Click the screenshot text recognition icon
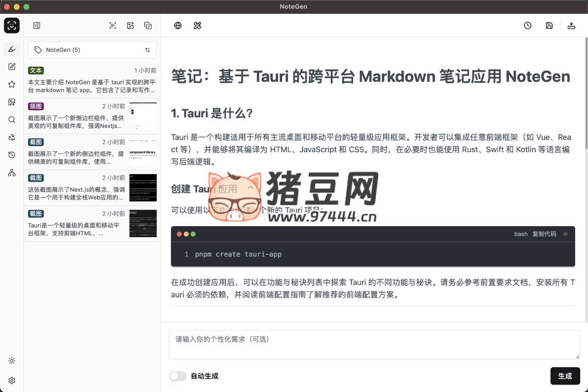Screen dimensions: 588x392 (x=113, y=26)
